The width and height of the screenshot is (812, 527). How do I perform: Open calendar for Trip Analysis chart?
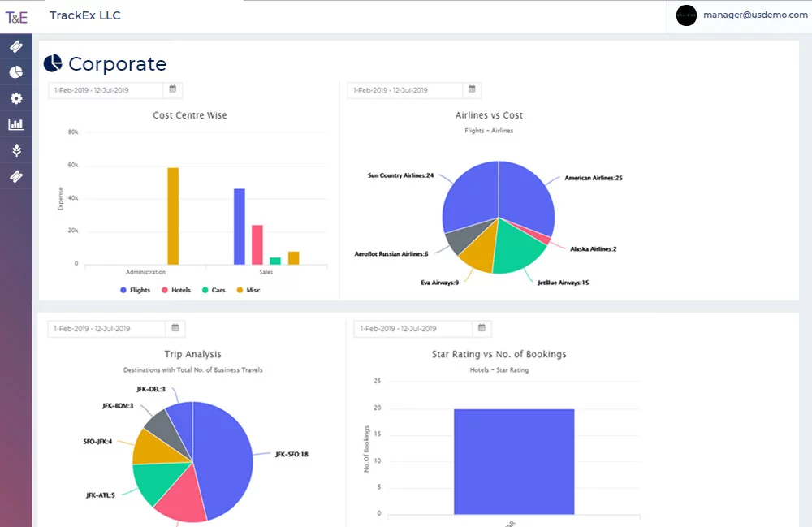coord(175,328)
